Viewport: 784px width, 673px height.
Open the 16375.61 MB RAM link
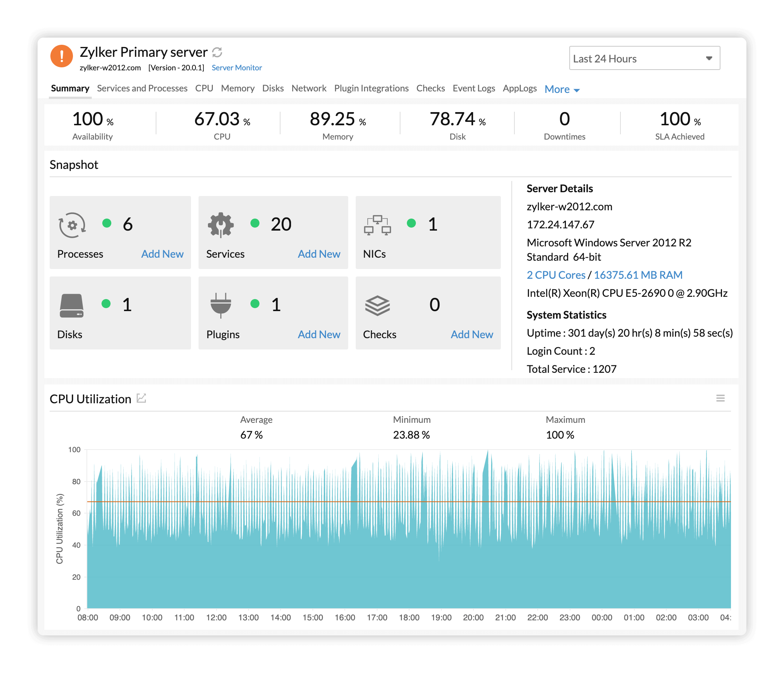click(x=638, y=275)
